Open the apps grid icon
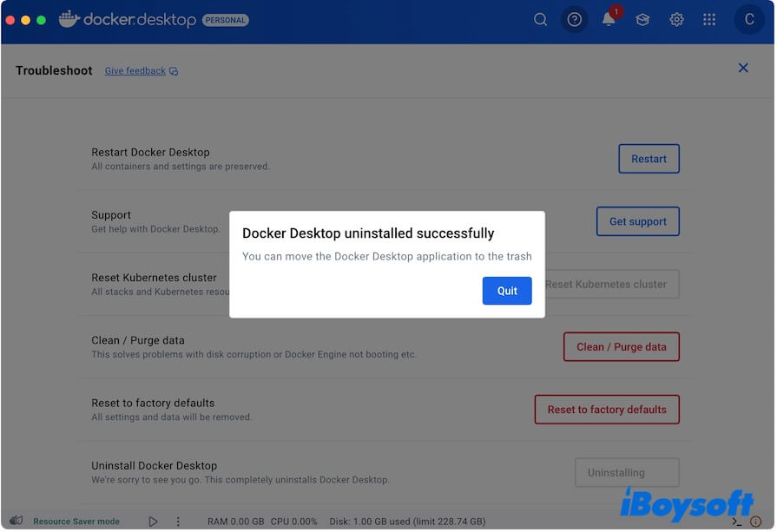 point(710,20)
